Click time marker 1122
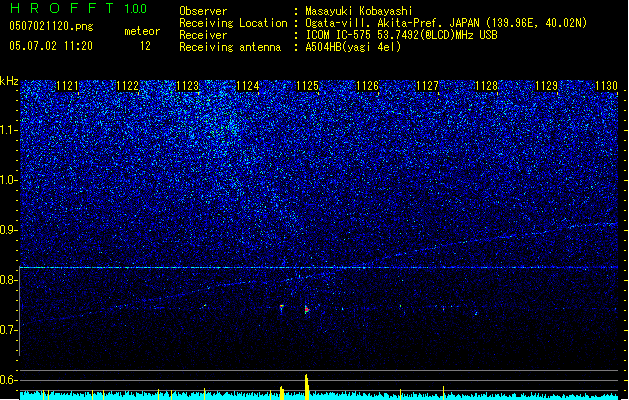Viewport: 629px width, 400px height. [x=127, y=86]
